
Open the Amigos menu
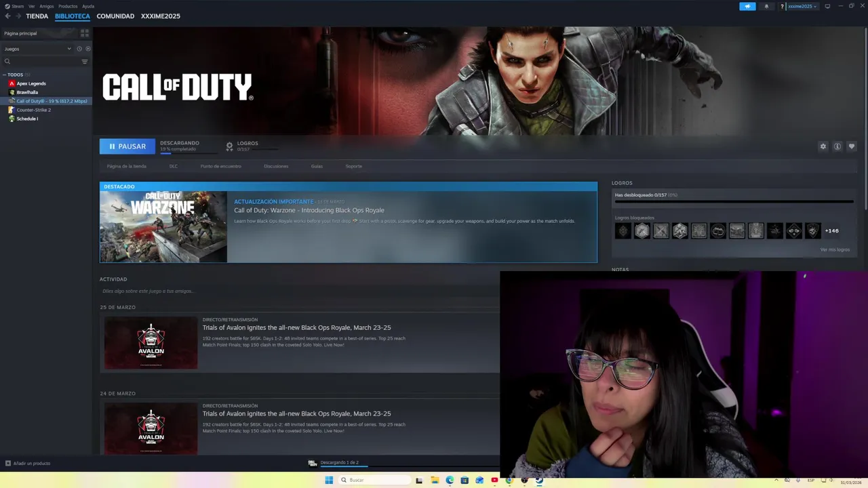click(46, 6)
